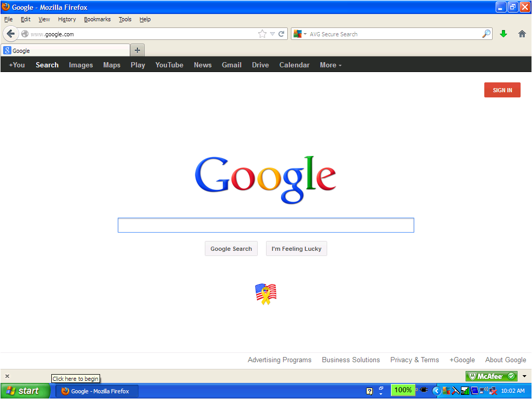Click the McAfee SiteAdvisor button

tap(491, 376)
